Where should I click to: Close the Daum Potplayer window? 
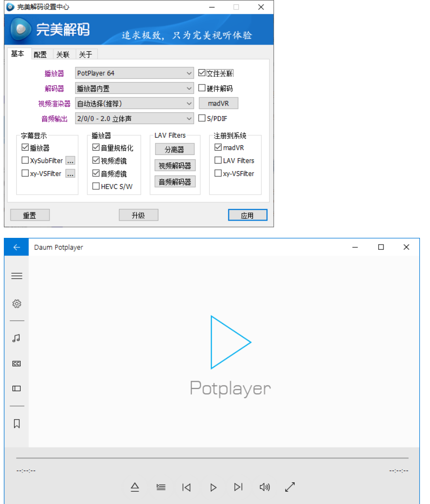pos(406,247)
